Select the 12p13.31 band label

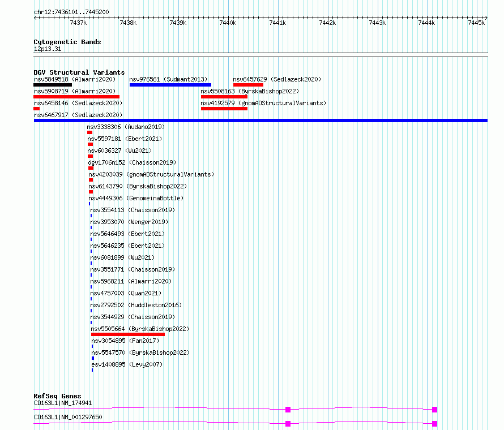[x=48, y=49]
